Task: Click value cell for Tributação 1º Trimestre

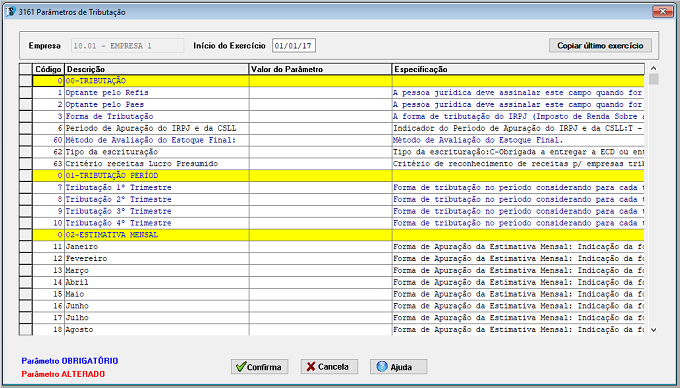Action: click(x=320, y=188)
